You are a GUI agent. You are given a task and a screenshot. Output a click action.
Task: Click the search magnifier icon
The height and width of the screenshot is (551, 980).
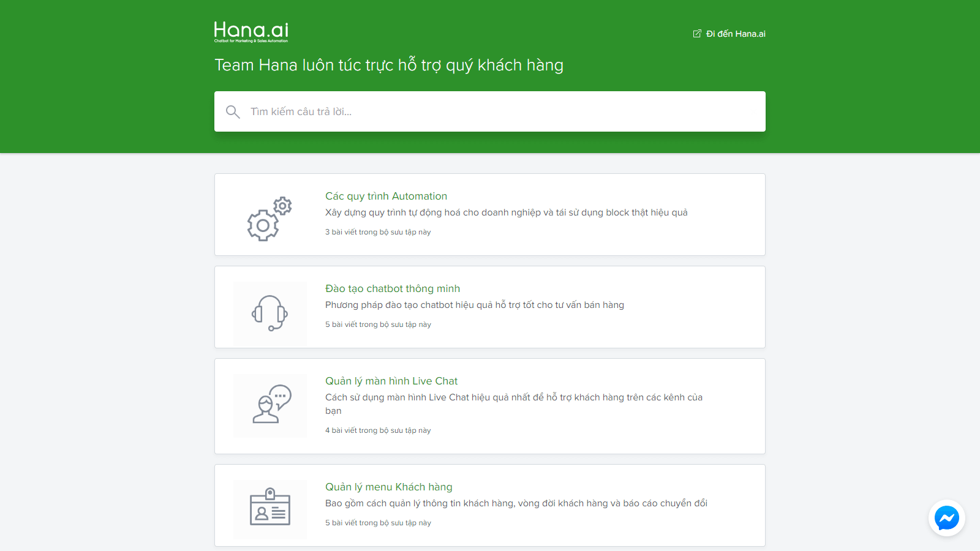click(233, 111)
